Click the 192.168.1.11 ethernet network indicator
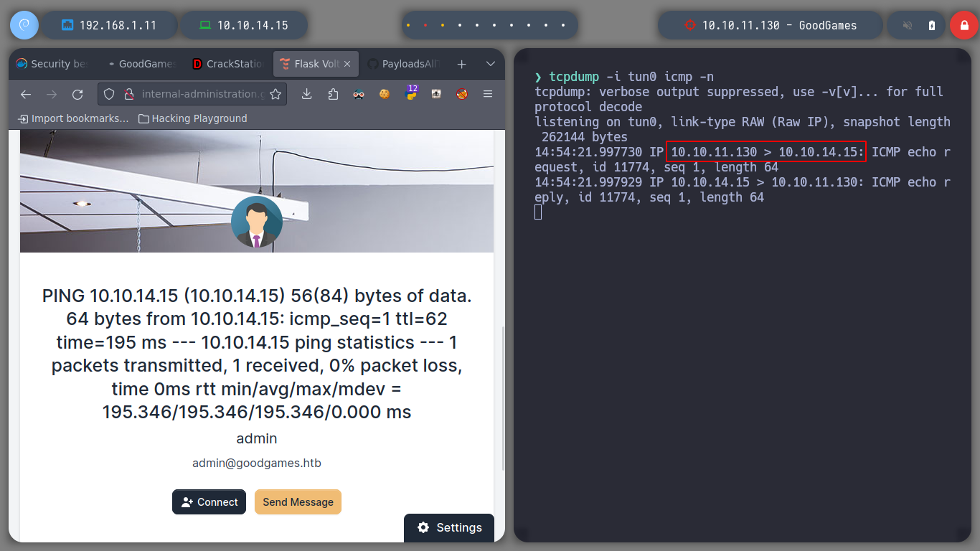 coord(108,25)
